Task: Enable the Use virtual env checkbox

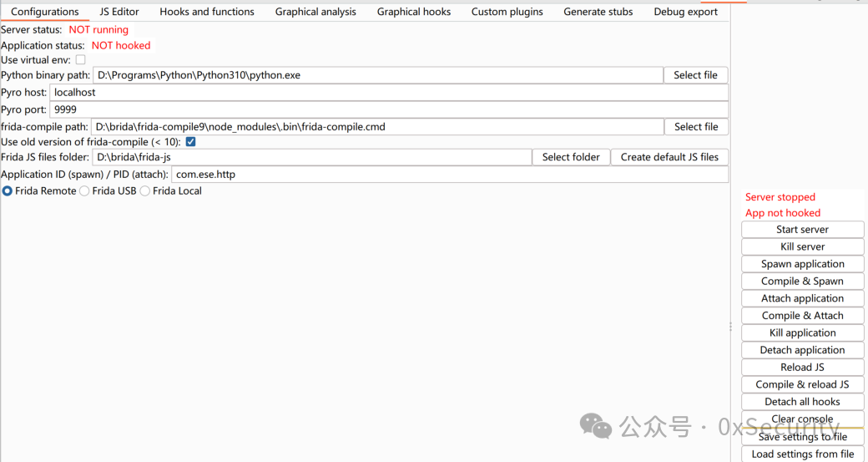Action: pos(81,60)
